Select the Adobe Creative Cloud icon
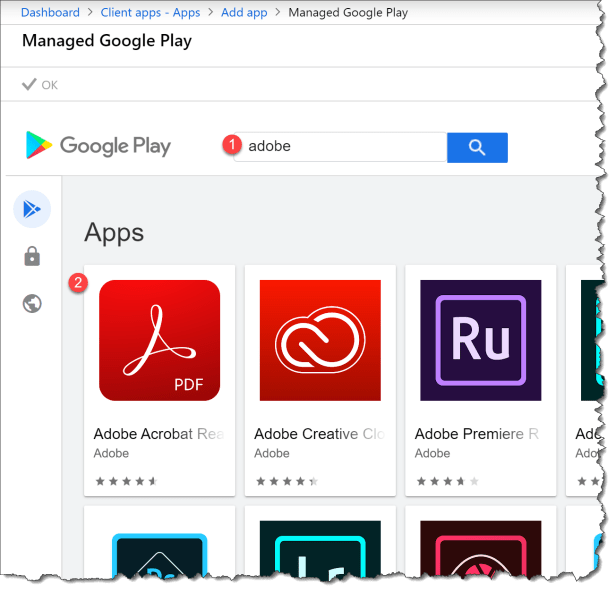The height and width of the screenshot is (592, 616). [320, 341]
